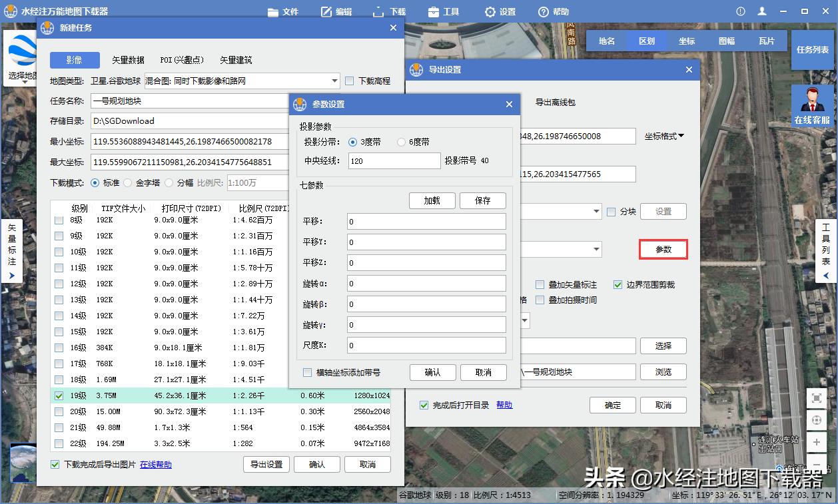The height and width of the screenshot is (504, 838).
Task: Switch to the POI(兴趣点) tab
Action: coord(181,59)
